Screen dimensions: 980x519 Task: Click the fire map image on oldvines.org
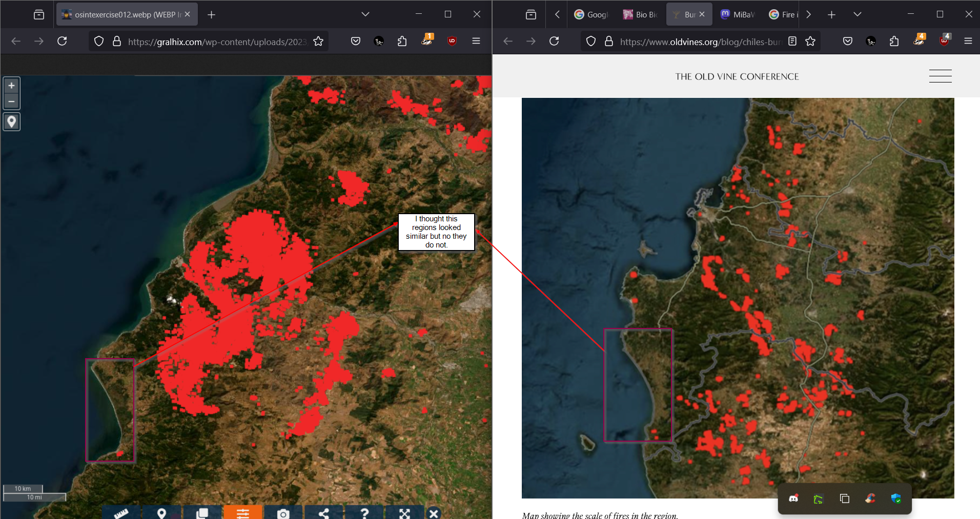point(738,298)
